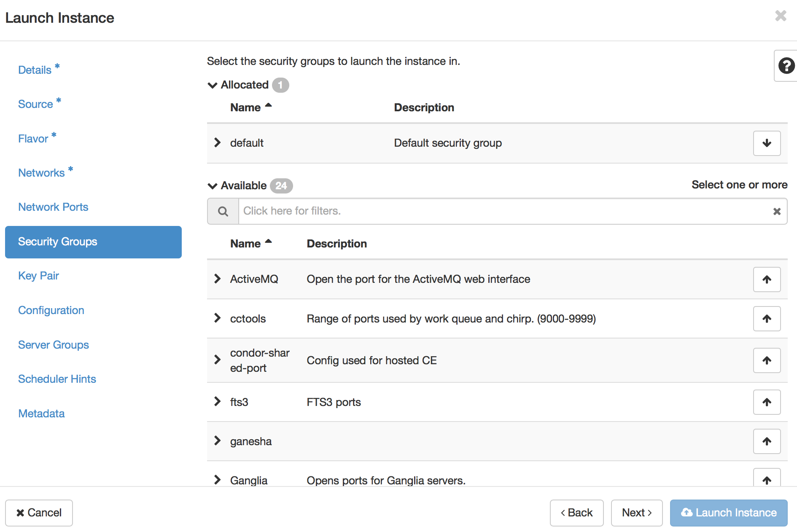Viewport: 797px width, 532px height.
Task: Expand the default security group row details
Action: pyautogui.click(x=218, y=143)
